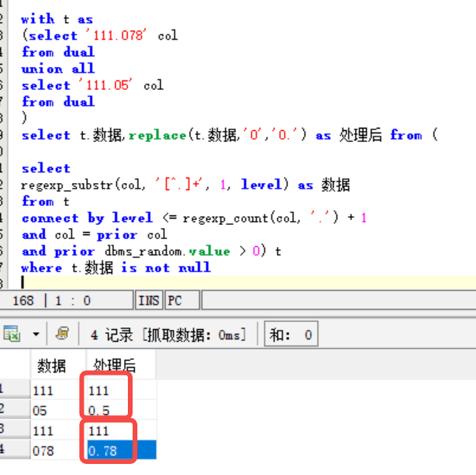The height and width of the screenshot is (475, 476).
Task: Select cell 0.5 in the 处理后 column
Action: [x=122, y=410]
